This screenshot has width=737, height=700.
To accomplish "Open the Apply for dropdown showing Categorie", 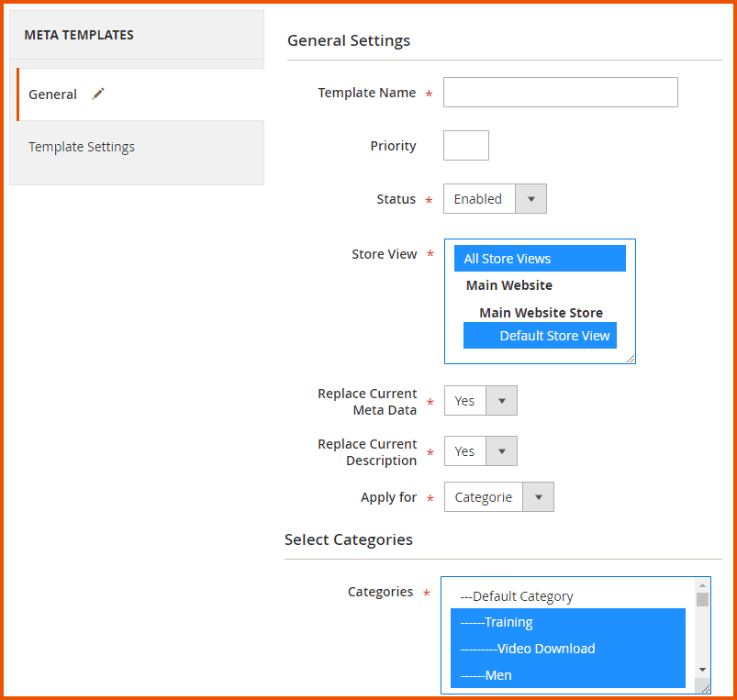I will [x=538, y=496].
